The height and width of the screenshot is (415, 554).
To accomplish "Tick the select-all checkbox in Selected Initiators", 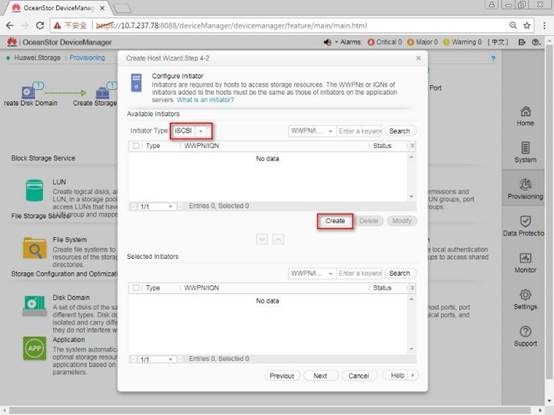I will pos(136,288).
